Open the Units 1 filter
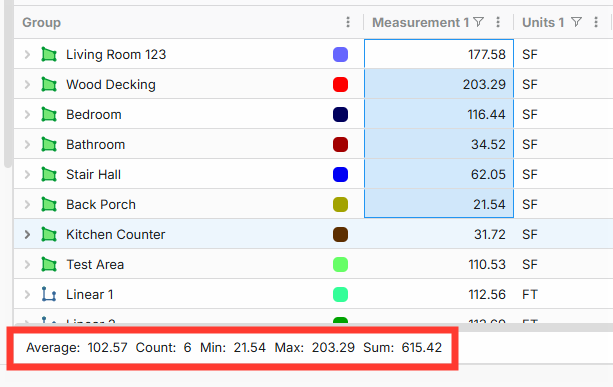Screen dimensions: 613x387 click(x=576, y=22)
